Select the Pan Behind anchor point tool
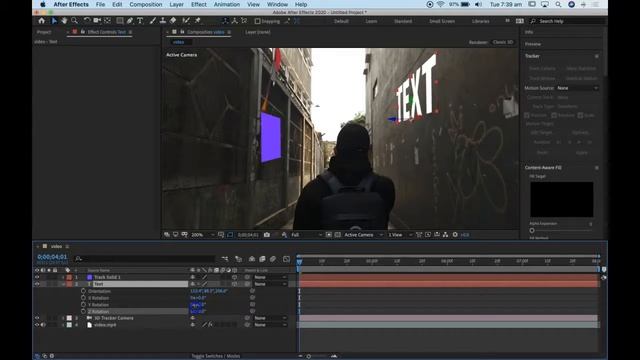The image size is (640, 360). click(x=107, y=20)
